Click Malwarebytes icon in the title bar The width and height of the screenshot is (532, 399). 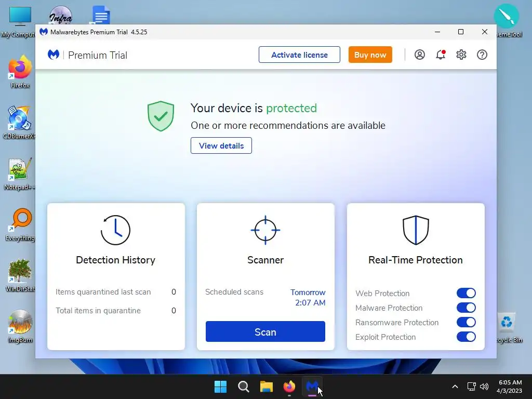pyautogui.click(x=44, y=32)
